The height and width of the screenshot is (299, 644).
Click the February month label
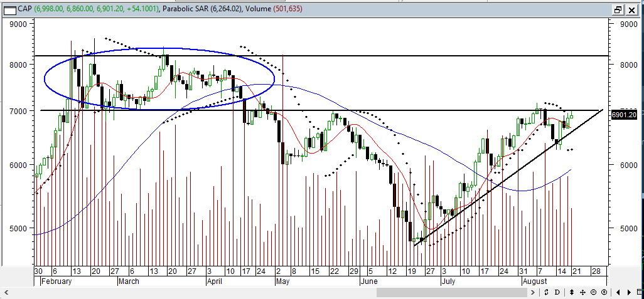pos(56,281)
